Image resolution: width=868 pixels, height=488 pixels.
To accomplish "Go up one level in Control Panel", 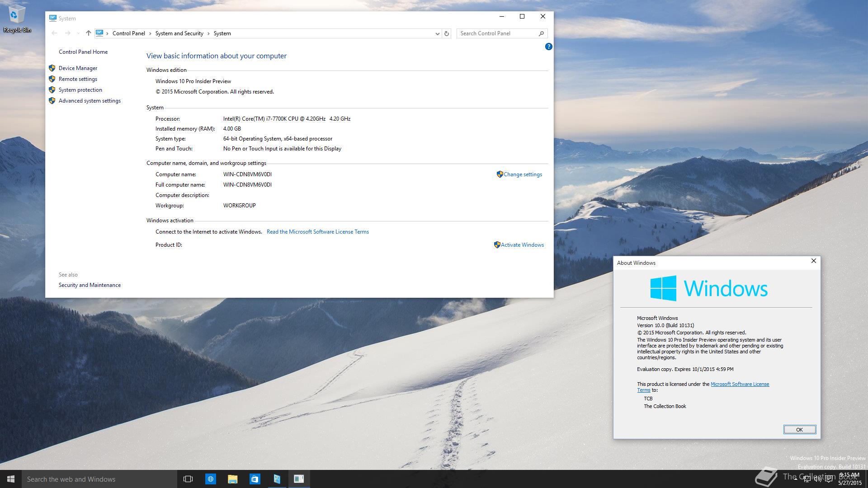I will (x=89, y=33).
